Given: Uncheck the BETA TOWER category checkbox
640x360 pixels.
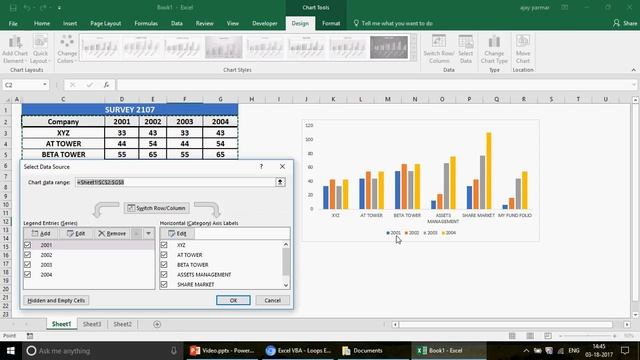Looking at the screenshot, I should (164, 264).
